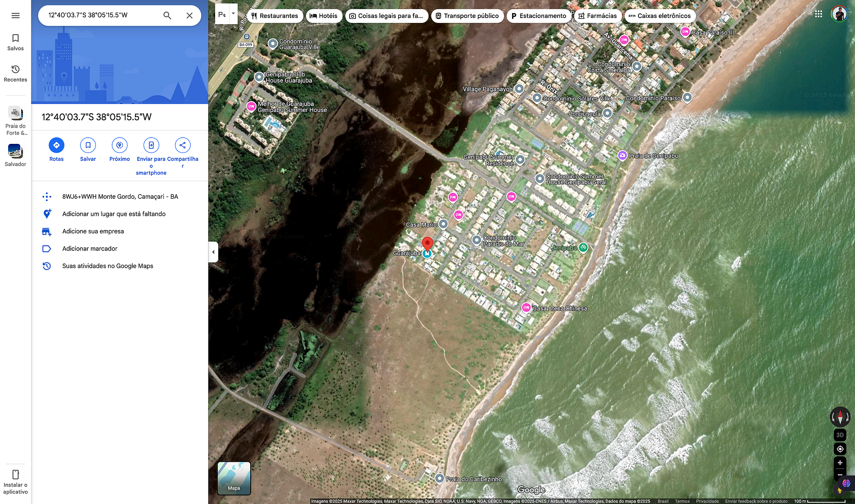
Task: Click the search magnifier icon
Action: pyautogui.click(x=167, y=16)
